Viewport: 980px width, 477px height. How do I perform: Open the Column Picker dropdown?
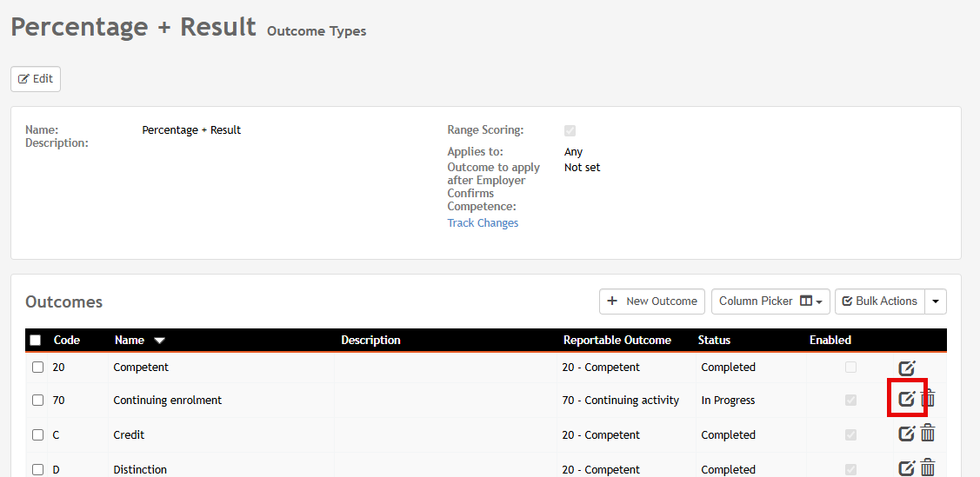click(x=770, y=301)
